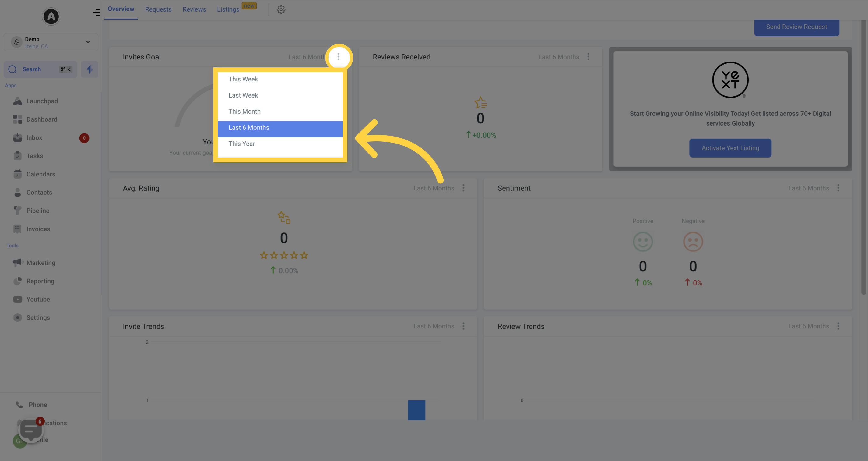
Task: Click the Negative sad face icon
Action: pyautogui.click(x=693, y=242)
